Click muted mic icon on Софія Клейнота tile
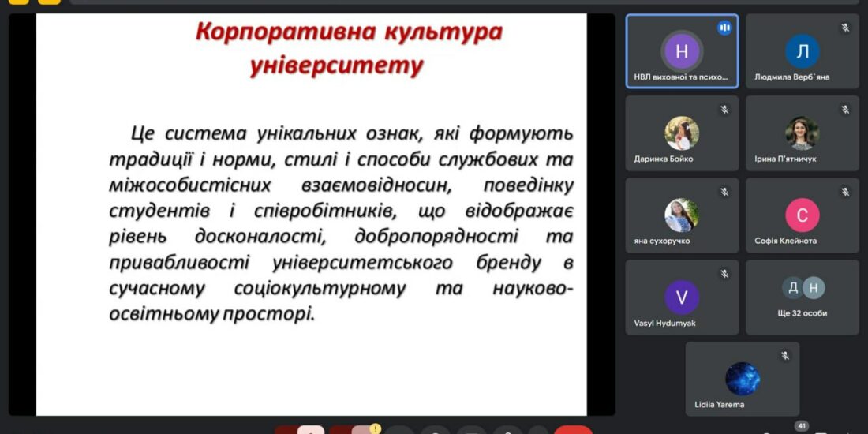Image resolution: width=868 pixels, height=434 pixels. pyautogui.click(x=845, y=192)
